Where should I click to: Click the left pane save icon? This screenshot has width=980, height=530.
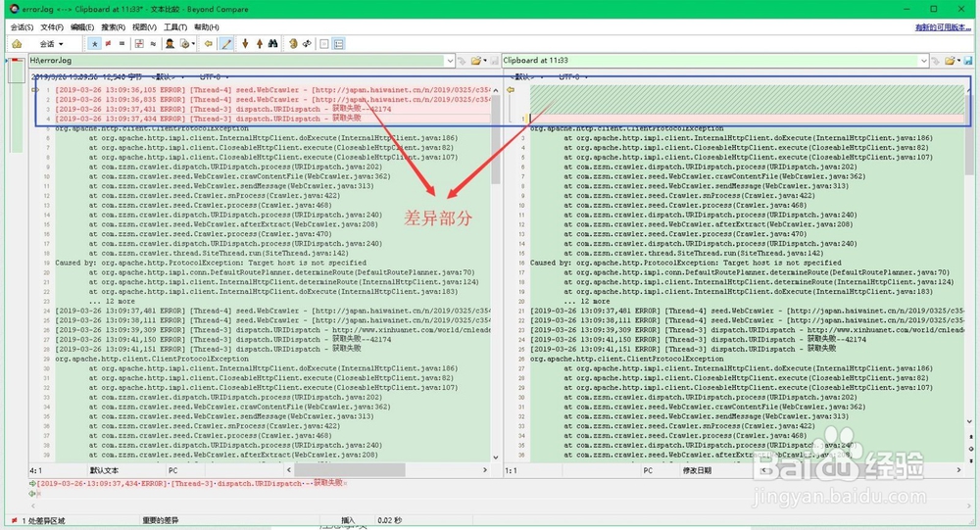pyautogui.click(x=494, y=61)
